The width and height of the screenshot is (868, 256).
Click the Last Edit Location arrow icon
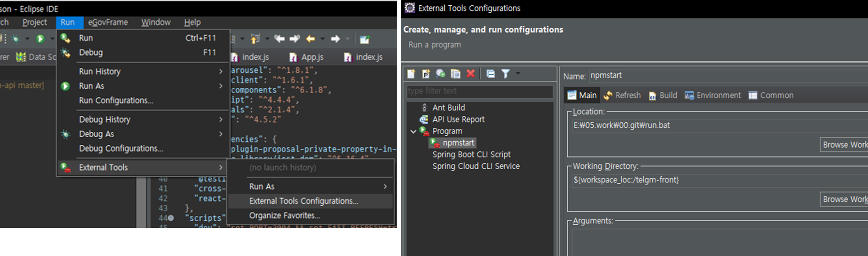279,39
